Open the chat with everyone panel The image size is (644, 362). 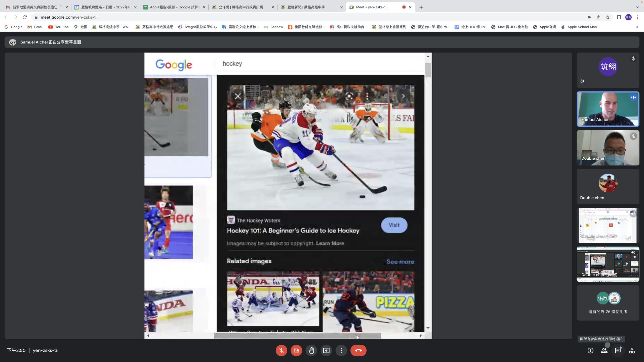(618, 350)
